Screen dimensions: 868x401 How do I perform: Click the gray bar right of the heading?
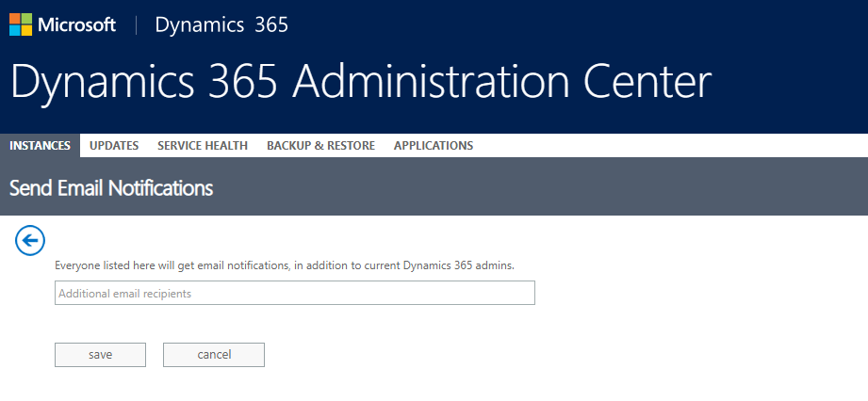coord(565,188)
